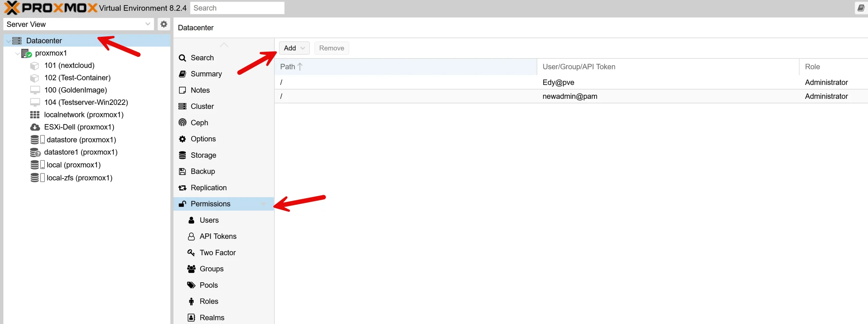Select the Notes icon in sidebar

coord(182,90)
